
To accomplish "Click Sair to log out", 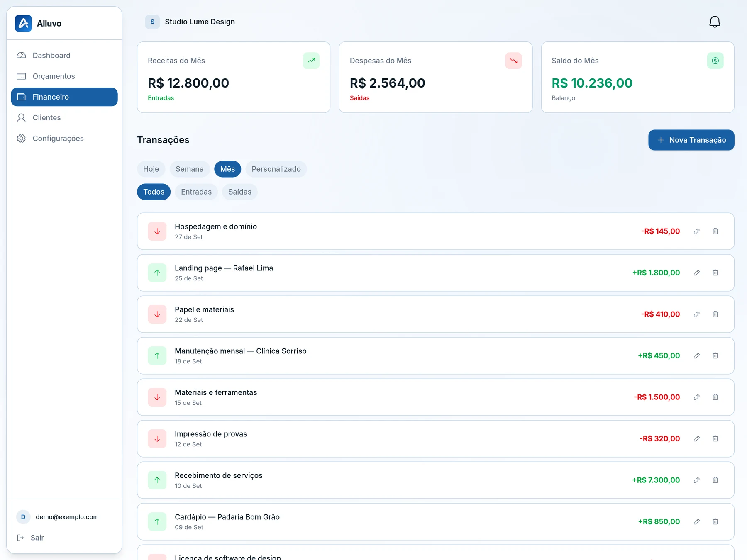I will 30,538.
